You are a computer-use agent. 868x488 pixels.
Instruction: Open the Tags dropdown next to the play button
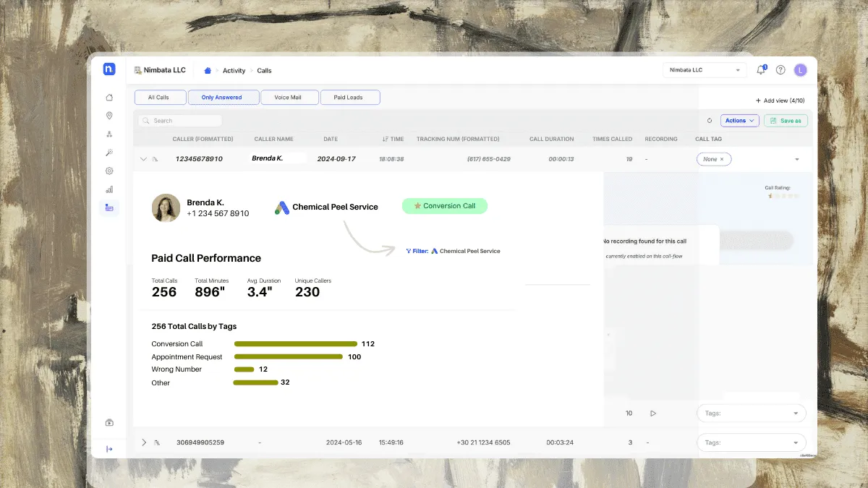point(751,414)
